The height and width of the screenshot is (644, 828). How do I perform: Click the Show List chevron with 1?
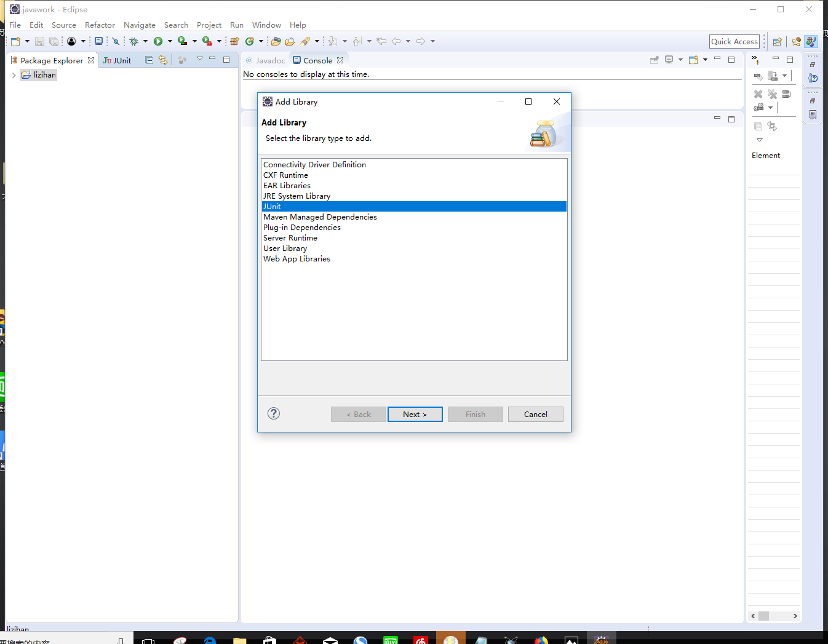[x=755, y=59]
